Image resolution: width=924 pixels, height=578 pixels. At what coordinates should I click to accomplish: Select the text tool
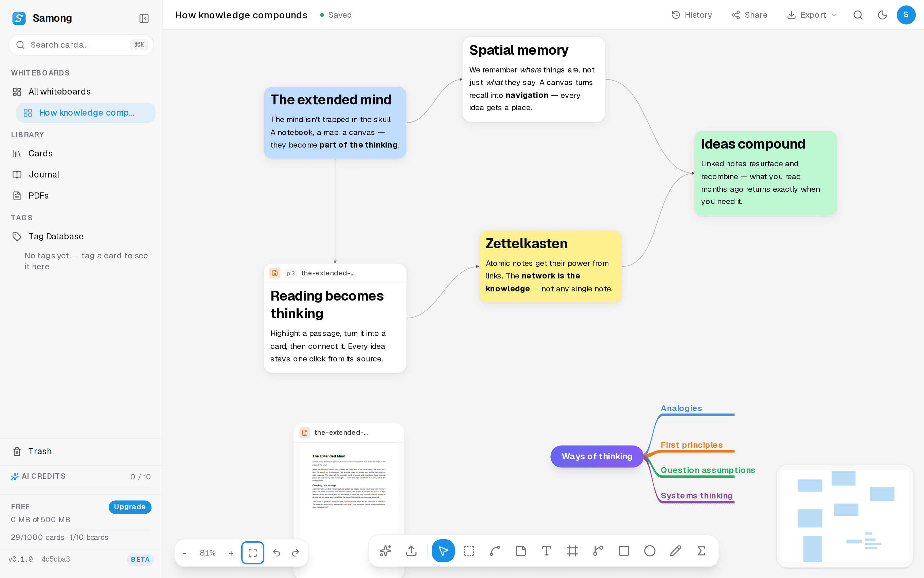(547, 551)
